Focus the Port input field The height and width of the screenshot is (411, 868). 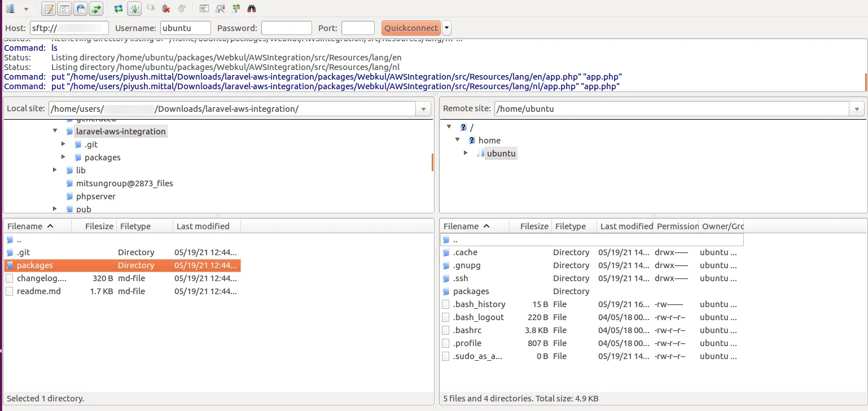[358, 28]
